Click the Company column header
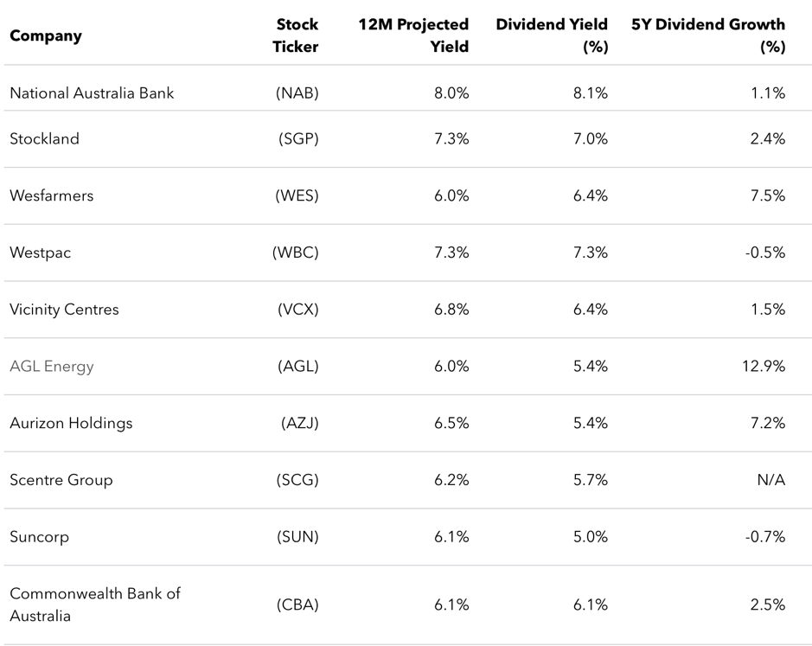Viewport: 812px width, 646px height. (x=46, y=36)
